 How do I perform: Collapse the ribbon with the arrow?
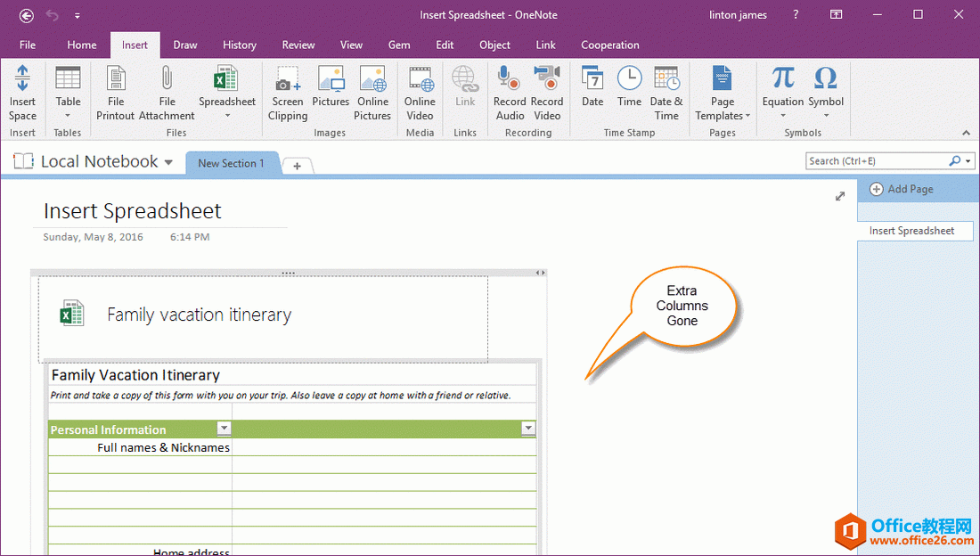pyautogui.click(x=967, y=133)
